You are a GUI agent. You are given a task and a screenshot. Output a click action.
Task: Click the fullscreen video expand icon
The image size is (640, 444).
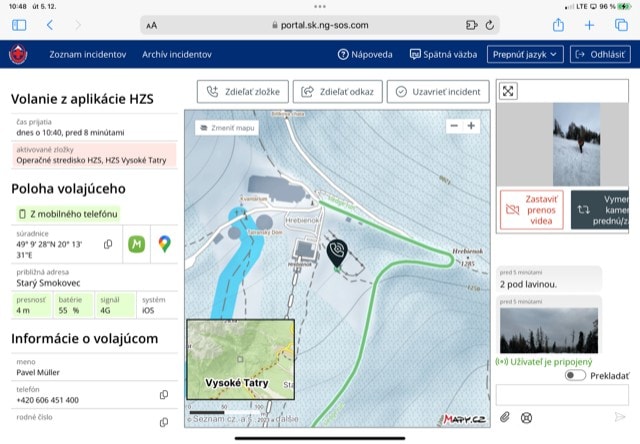coord(508,91)
